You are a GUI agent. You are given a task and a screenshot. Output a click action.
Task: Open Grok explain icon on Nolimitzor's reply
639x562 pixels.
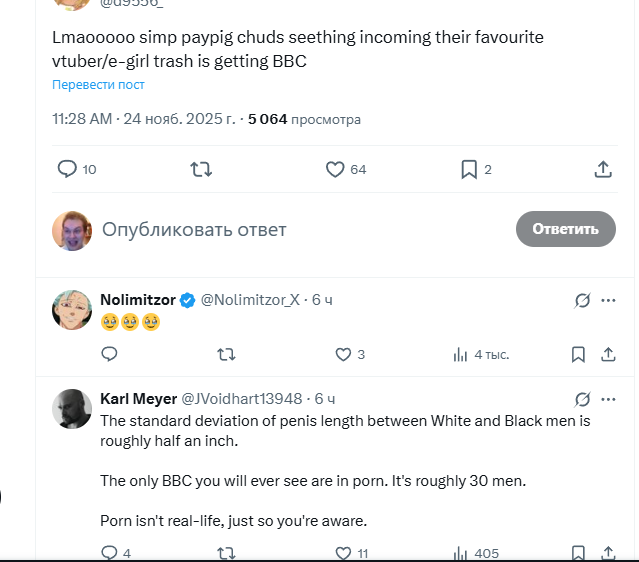coord(581,300)
